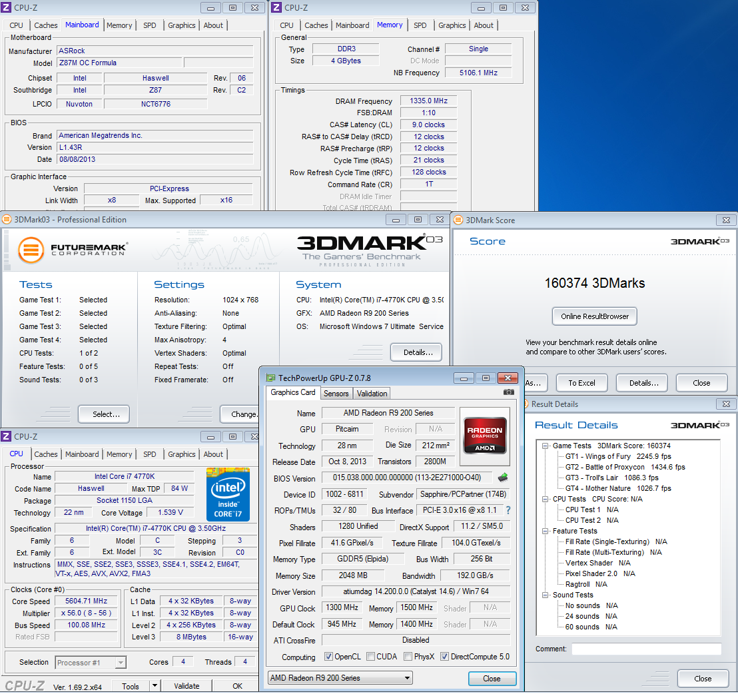Screen dimensions: 738x700
Task: Click OK button in CPU-Z
Action: 237,686
